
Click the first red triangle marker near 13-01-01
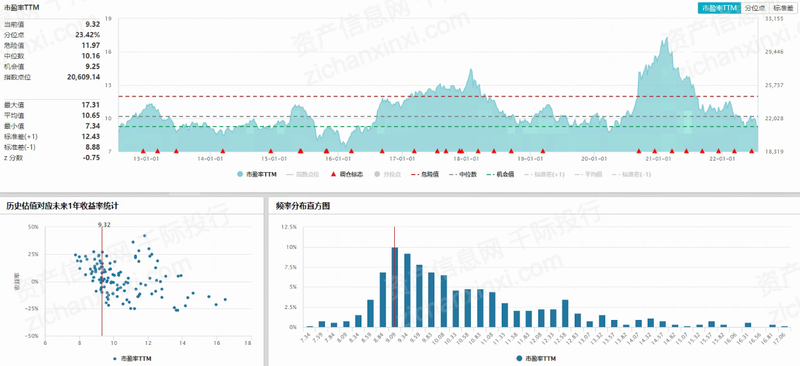pyautogui.click(x=143, y=151)
